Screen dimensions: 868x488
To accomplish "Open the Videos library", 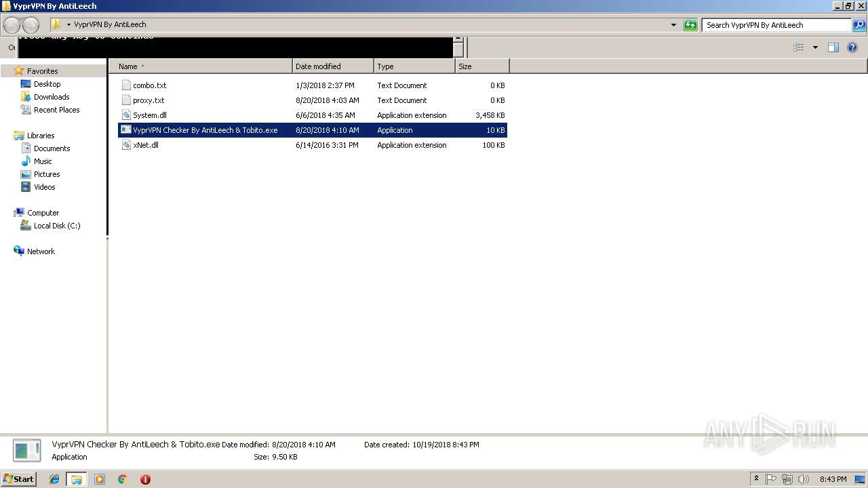I will [x=44, y=187].
